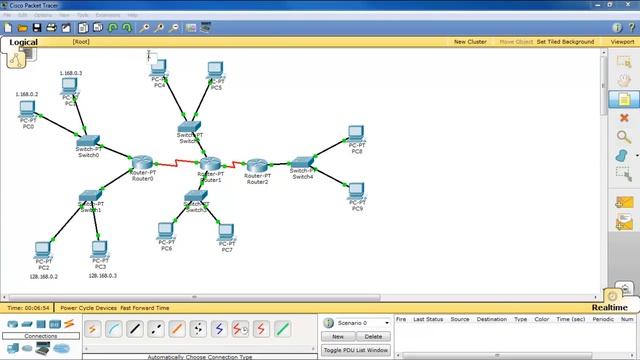Click Toggle PDU List Window button
The image size is (640, 360).
[x=356, y=350]
